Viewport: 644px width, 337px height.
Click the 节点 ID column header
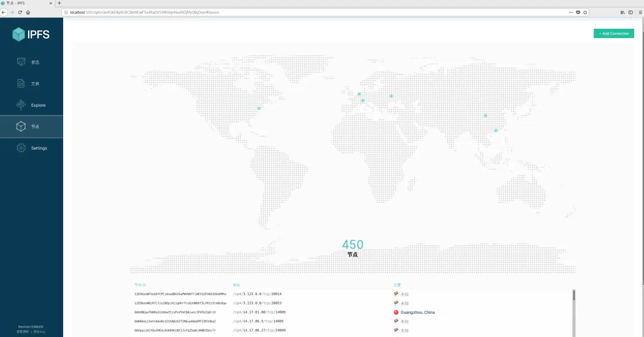pyautogui.click(x=140, y=285)
